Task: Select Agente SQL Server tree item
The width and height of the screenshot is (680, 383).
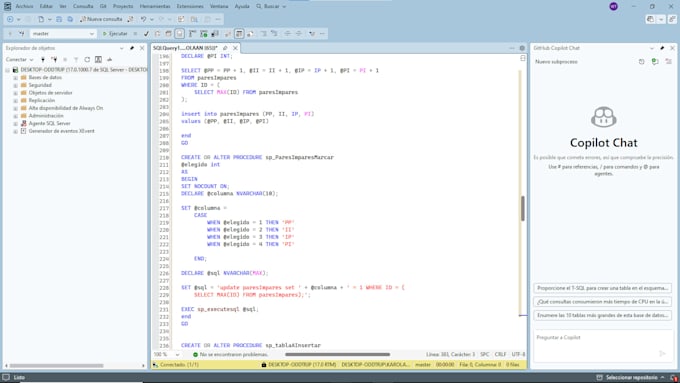Action: pyautogui.click(x=49, y=123)
